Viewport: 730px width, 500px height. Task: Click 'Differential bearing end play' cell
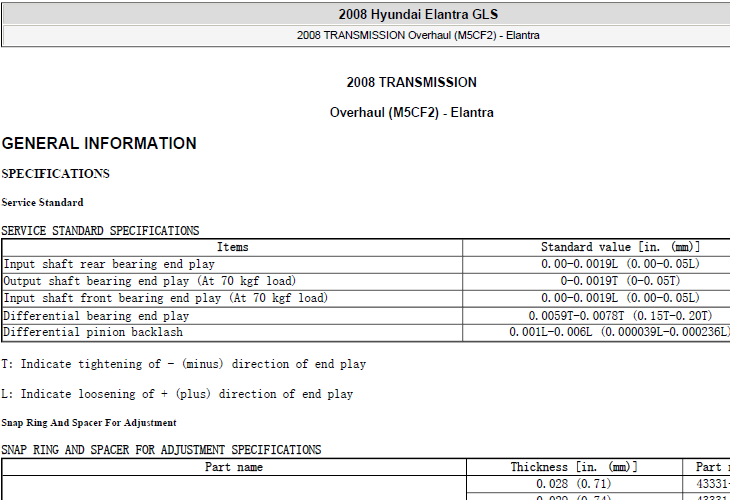click(96, 316)
